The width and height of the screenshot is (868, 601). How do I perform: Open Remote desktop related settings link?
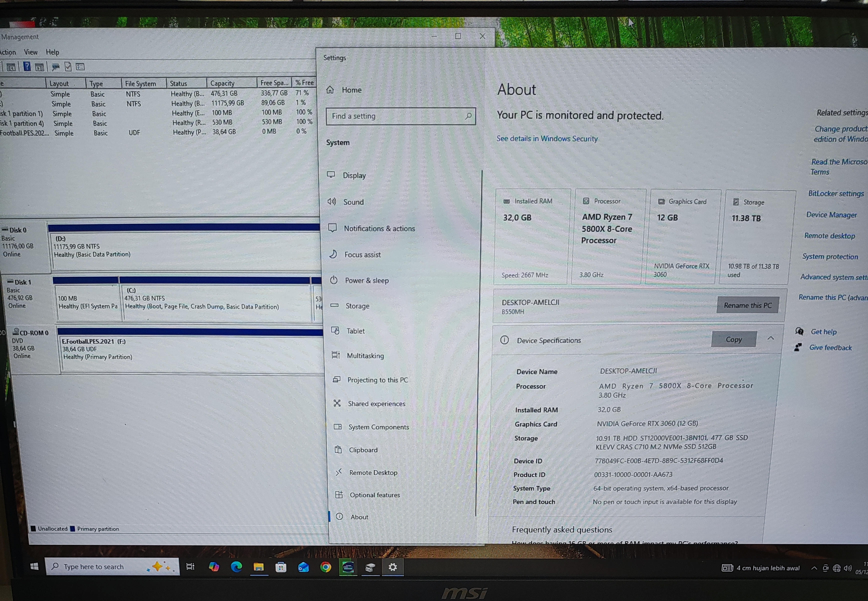pyautogui.click(x=829, y=236)
